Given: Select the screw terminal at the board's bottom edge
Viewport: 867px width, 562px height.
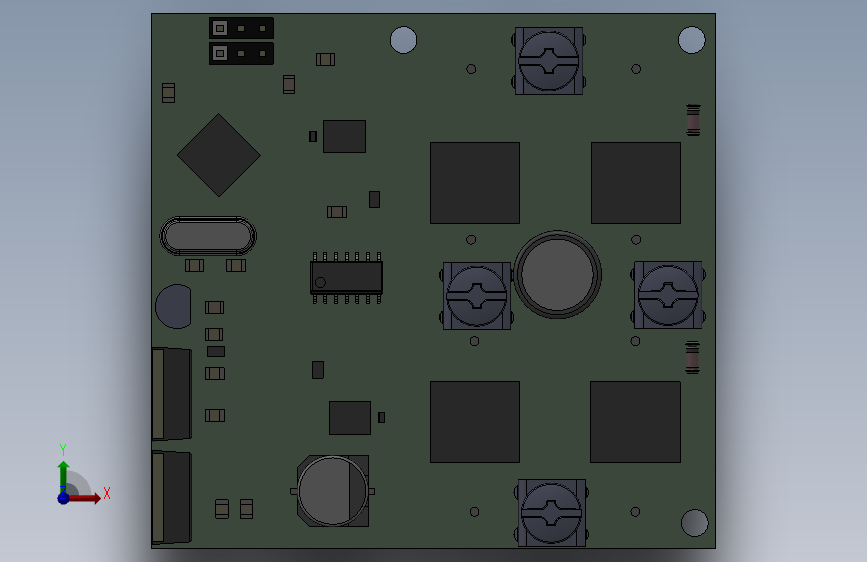Looking at the screenshot, I should tap(551, 513).
